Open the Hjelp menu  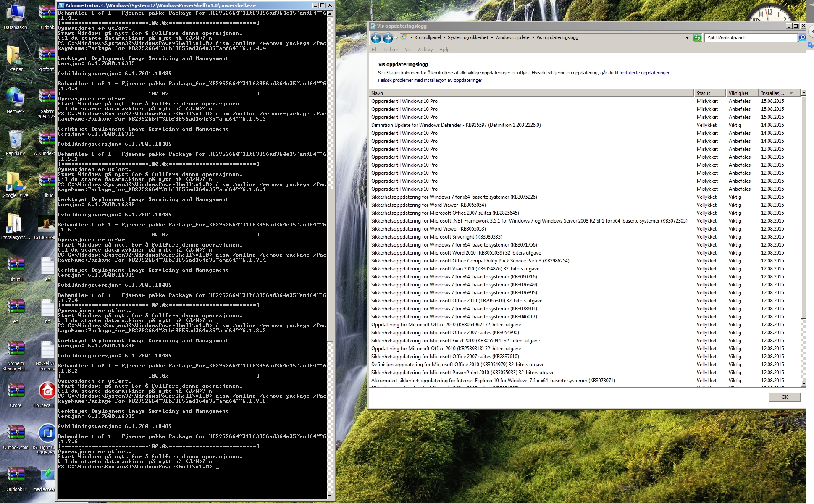tap(444, 50)
